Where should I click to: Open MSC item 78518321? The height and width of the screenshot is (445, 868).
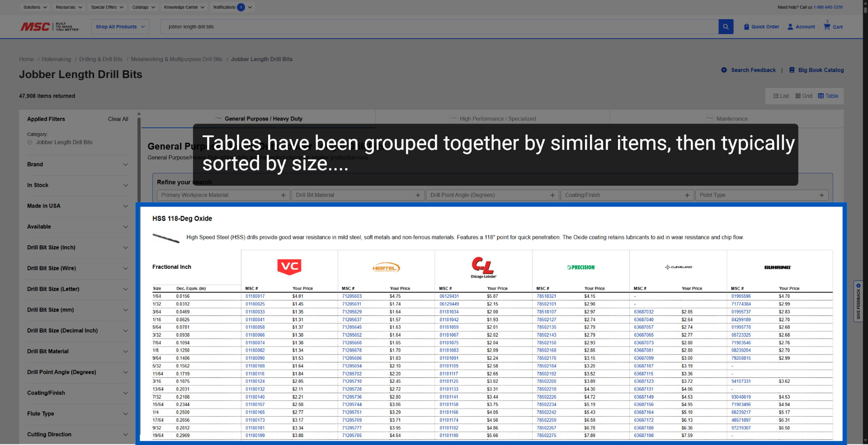tap(546, 296)
